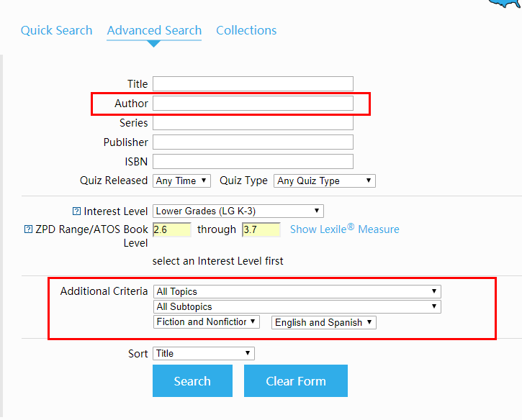Open the Interest Level dropdown
This screenshot has height=420, width=522.
pos(238,211)
